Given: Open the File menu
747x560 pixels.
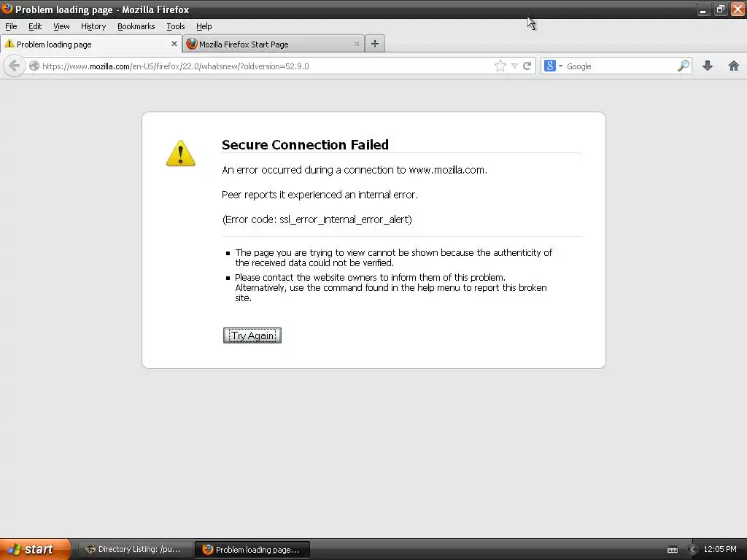Looking at the screenshot, I should (11, 26).
